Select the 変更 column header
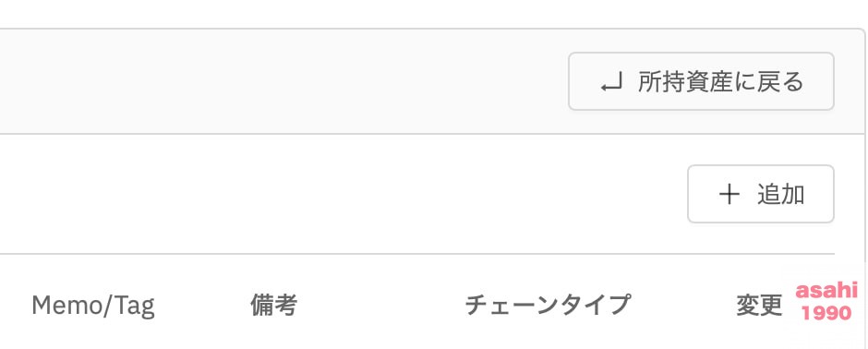The height and width of the screenshot is (349, 868). coord(759,305)
